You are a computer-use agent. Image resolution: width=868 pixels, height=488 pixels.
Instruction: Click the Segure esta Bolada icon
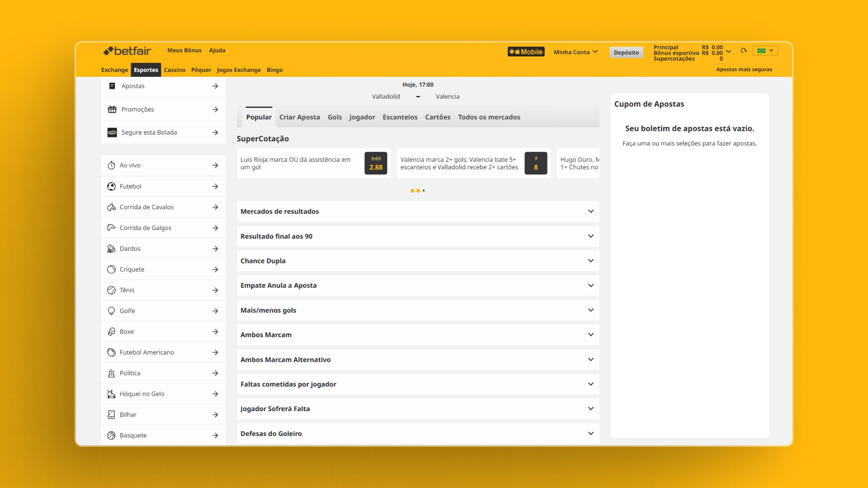point(112,132)
